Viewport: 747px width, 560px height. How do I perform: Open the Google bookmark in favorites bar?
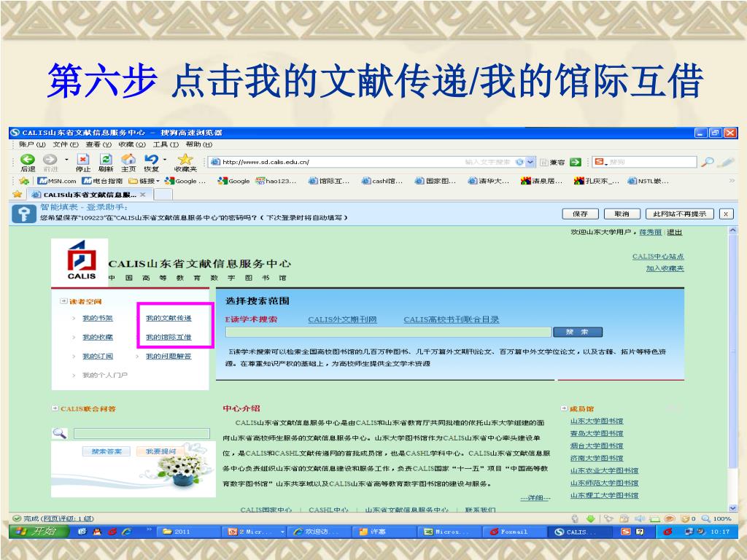click(234, 181)
